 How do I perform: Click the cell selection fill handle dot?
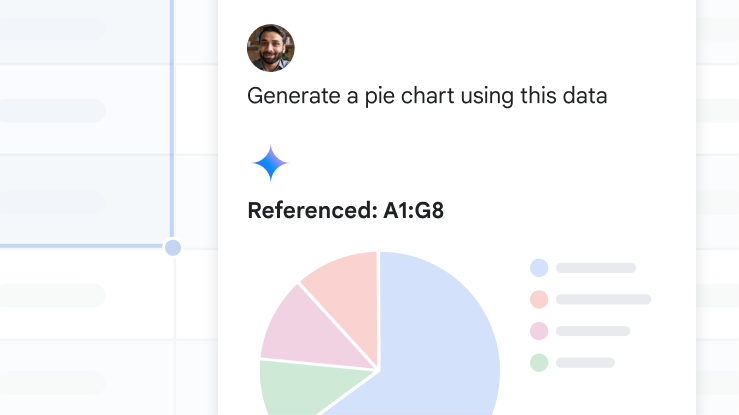[173, 247]
